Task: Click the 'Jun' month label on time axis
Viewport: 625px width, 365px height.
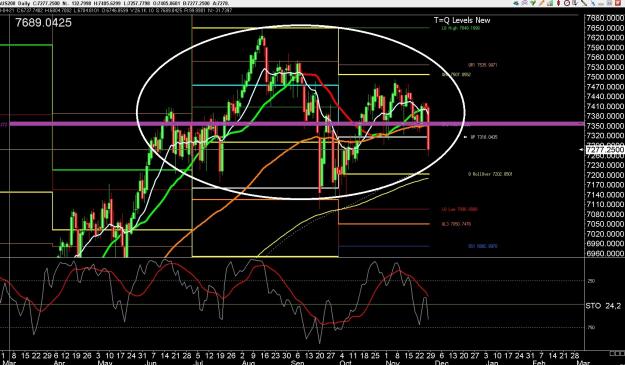Action: pyautogui.click(x=150, y=363)
